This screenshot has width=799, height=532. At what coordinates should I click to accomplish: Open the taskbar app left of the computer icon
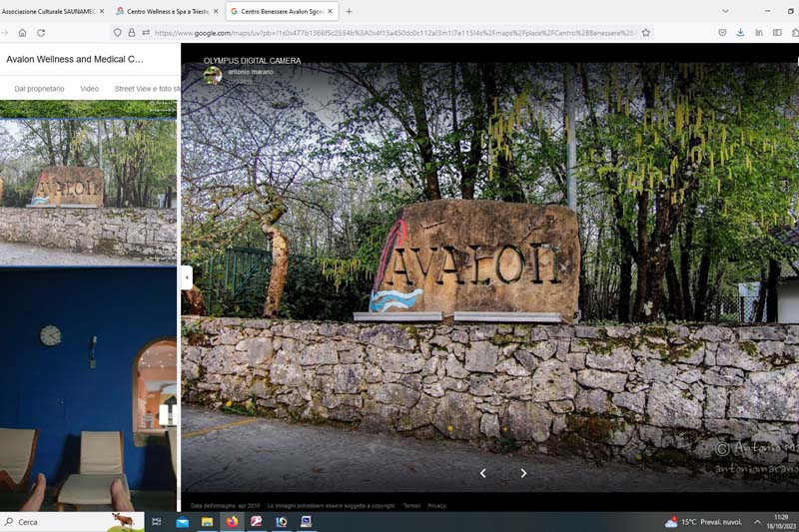point(282,522)
